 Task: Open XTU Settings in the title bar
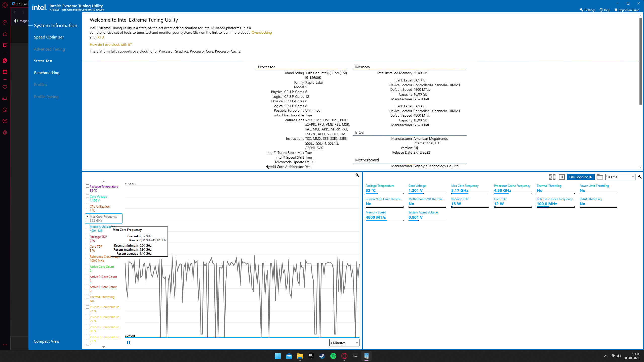587,10
